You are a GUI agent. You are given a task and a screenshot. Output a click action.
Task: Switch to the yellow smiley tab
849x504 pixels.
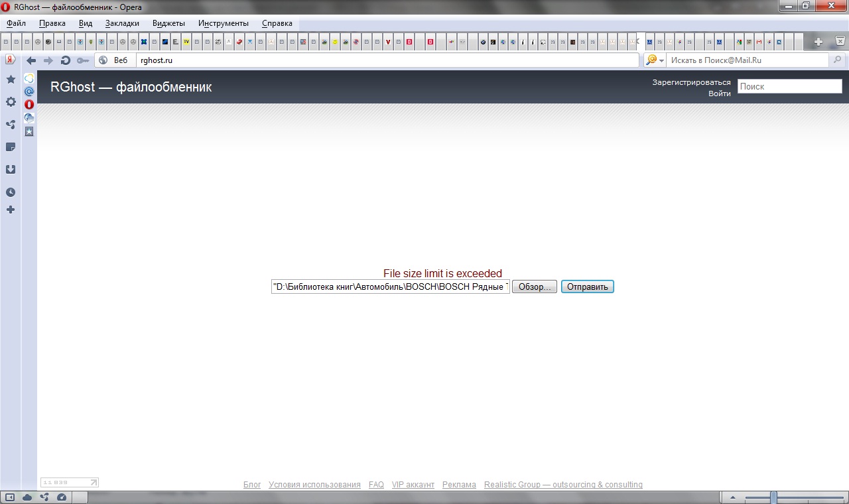tap(335, 42)
